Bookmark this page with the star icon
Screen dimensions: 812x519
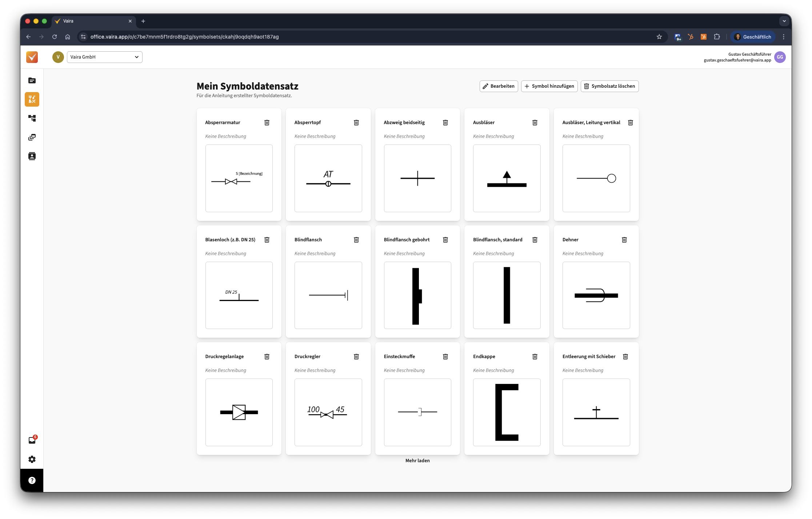659,37
